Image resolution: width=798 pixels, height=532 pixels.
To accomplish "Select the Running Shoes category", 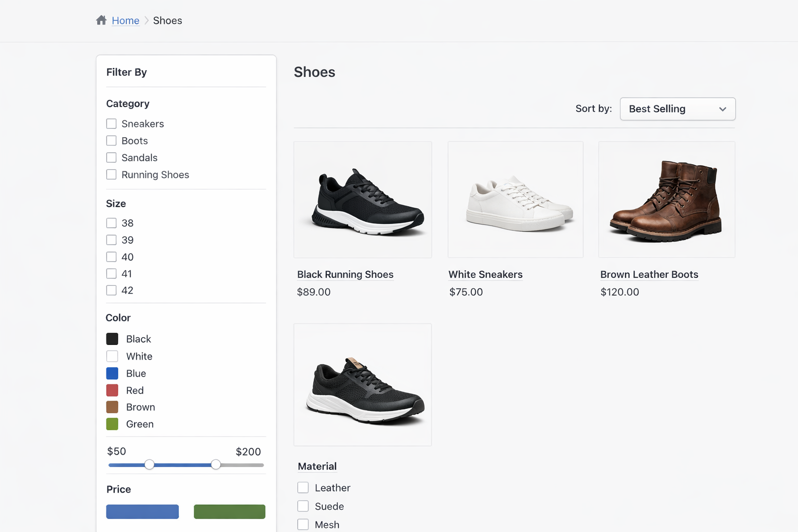I will 111,175.
